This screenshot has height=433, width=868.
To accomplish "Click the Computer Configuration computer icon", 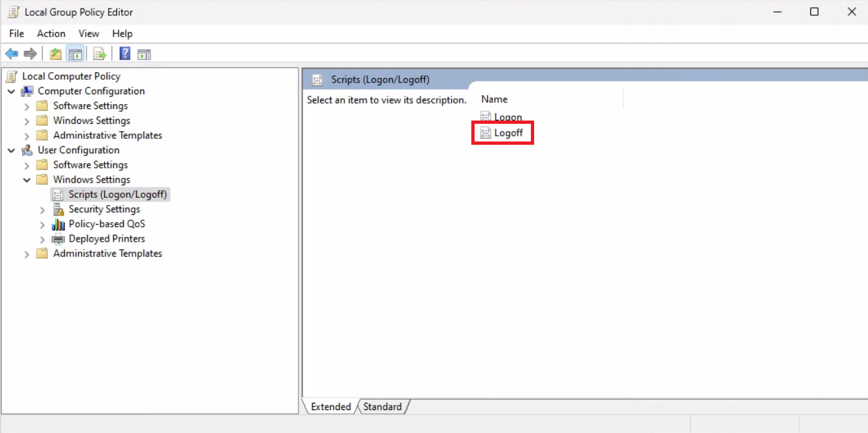I will point(27,91).
